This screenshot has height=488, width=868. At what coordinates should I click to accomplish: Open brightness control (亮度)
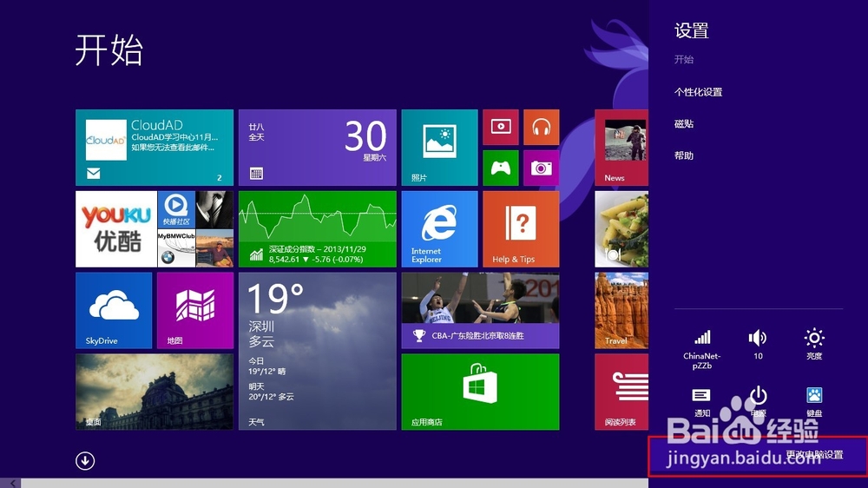point(814,345)
